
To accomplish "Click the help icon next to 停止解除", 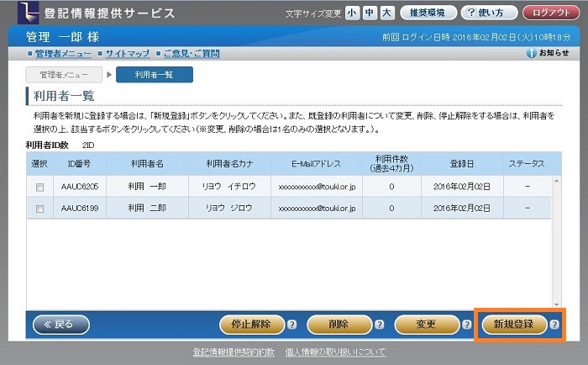I will [x=292, y=325].
